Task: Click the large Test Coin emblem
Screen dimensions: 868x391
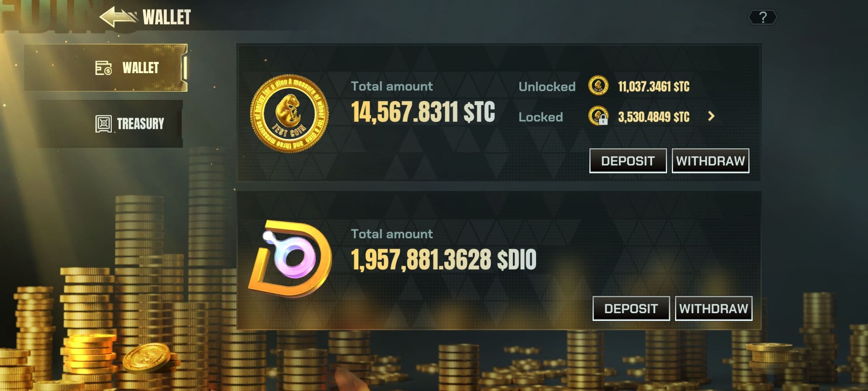Action: pyautogui.click(x=289, y=113)
